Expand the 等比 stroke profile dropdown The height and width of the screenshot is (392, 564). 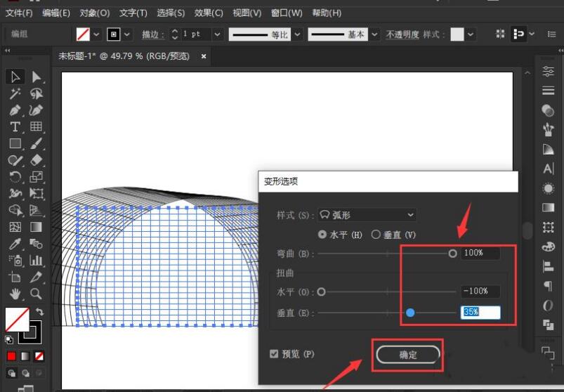(x=297, y=34)
